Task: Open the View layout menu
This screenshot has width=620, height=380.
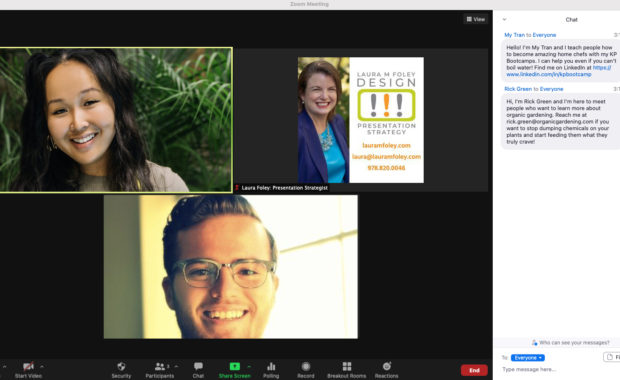Action: click(x=475, y=19)
